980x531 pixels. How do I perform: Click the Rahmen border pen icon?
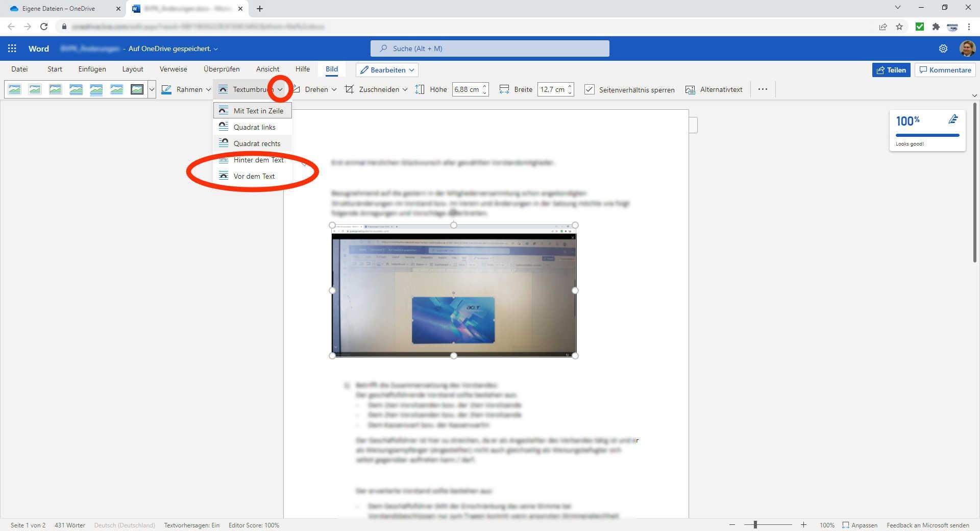click(166, 89)
